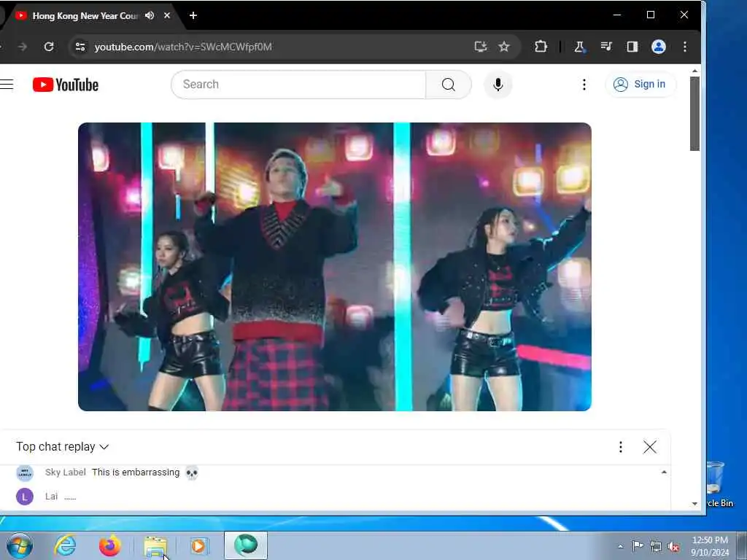Page scrollbar down arrow
Viewport: 747px width, 560px height.
pos(694,503)
